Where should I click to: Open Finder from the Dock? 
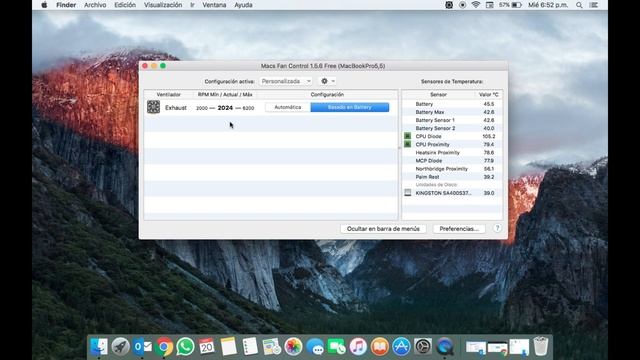pyautogui.click(x=98, y=347)
